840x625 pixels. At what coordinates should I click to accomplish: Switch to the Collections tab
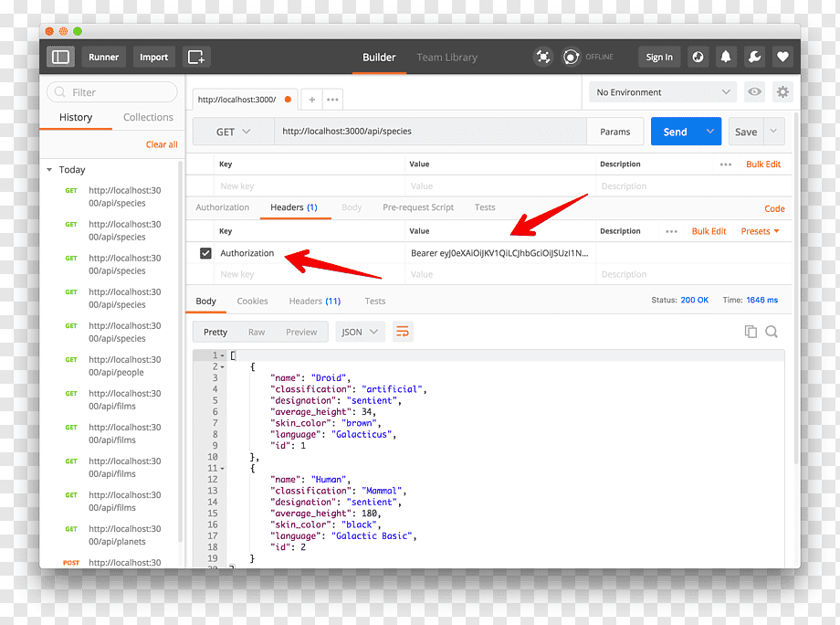149,117
